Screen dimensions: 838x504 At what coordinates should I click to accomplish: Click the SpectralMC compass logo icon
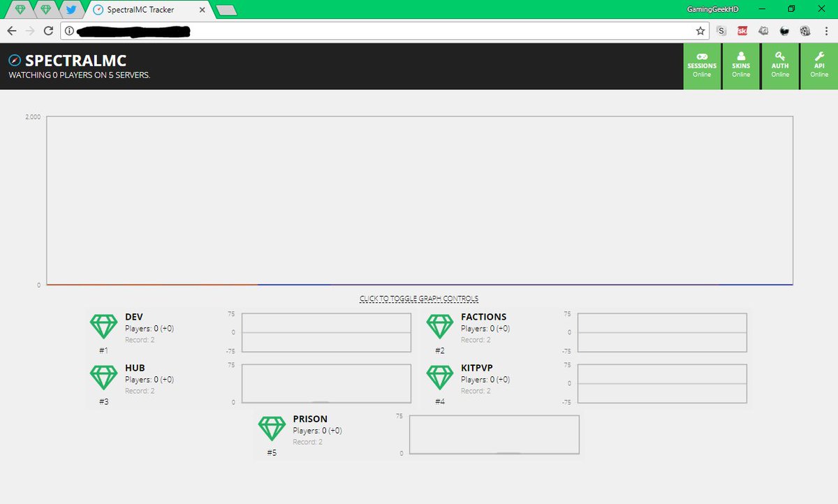pos(15,61)
